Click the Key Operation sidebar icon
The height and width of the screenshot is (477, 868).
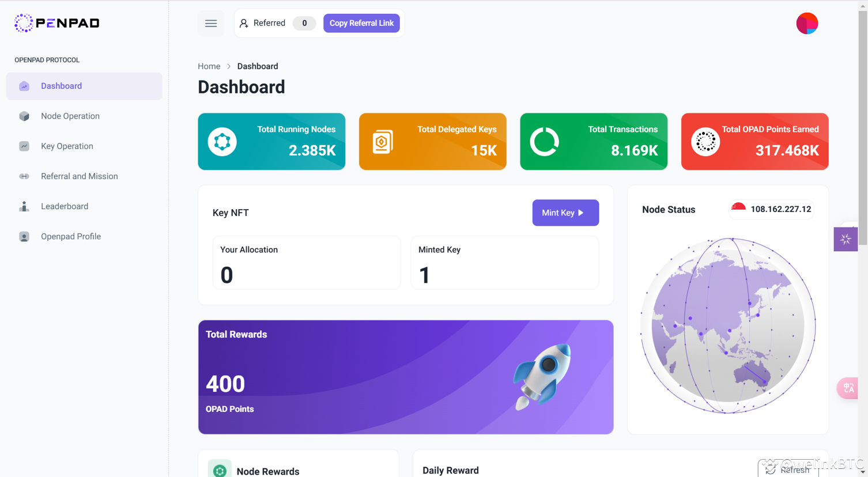click(24, 146)
